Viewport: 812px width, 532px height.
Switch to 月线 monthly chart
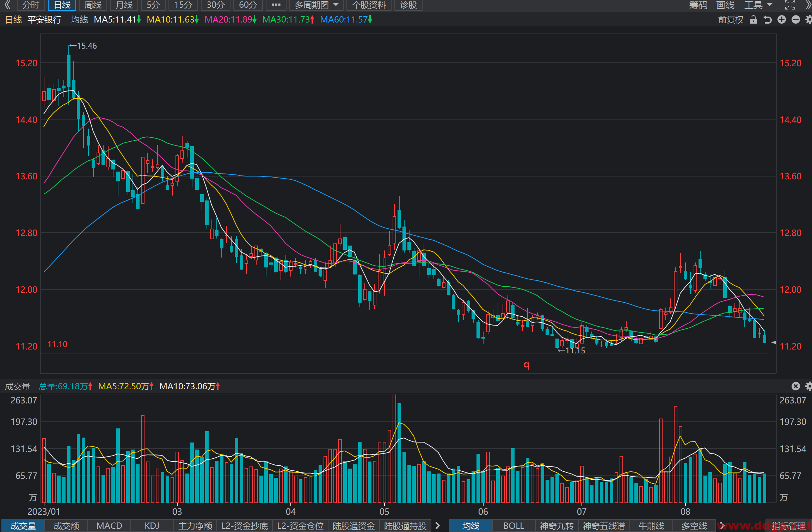pos(124,5)
